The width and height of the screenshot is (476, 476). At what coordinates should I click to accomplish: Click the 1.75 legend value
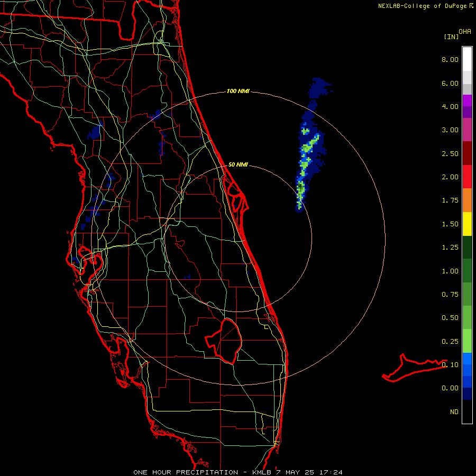click(x=450, y=200)
